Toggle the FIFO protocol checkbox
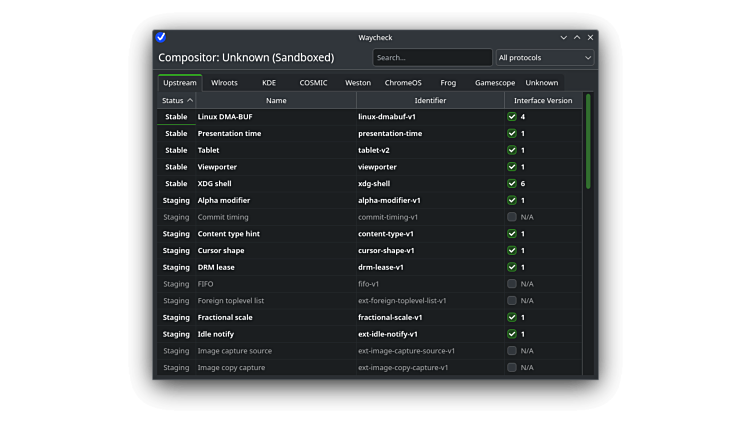This screenshot has height=423, width=752. click(x=512, y=284)
